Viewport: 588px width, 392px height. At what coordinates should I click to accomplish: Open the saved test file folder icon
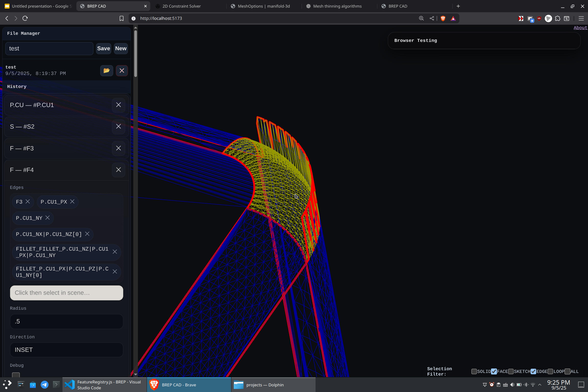tap(107, 71)
